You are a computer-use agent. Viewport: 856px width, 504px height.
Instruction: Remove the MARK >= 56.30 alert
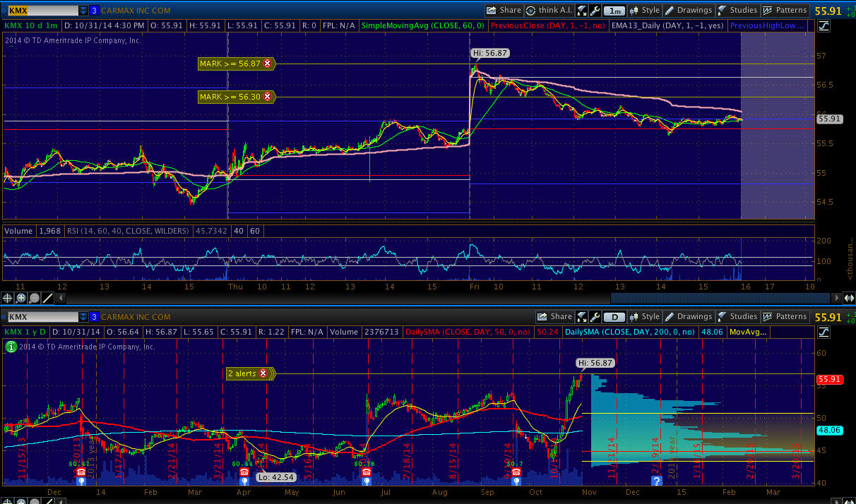coord(267,97)
